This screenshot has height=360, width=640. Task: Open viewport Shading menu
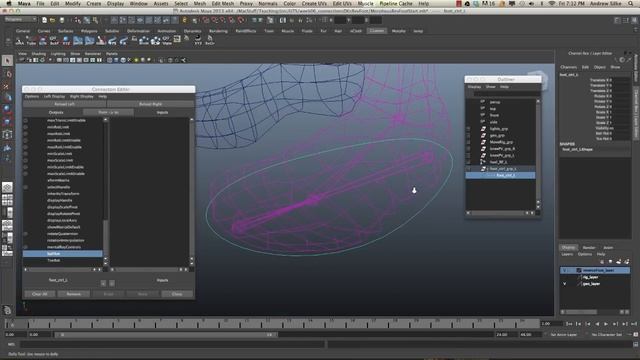pyautogui.click(x=39, y=54)
